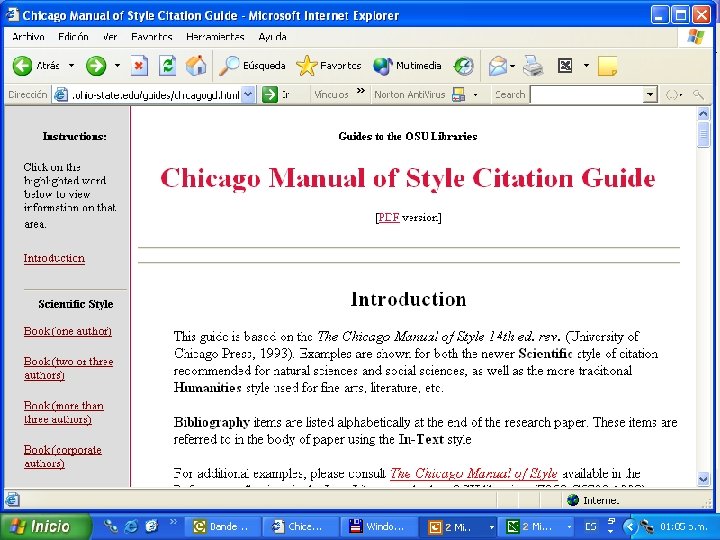Click the page icon in the status bar

point(12,500)
